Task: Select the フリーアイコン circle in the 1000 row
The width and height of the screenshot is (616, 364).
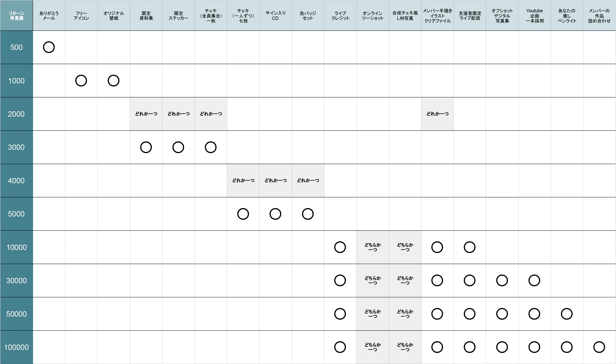Action: 81,81
